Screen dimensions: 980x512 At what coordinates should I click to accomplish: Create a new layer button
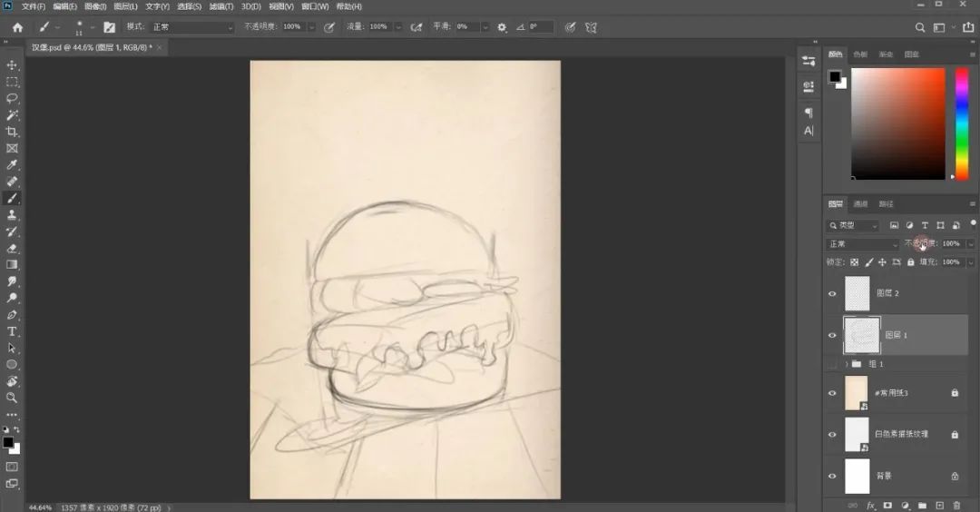point(939,505)
